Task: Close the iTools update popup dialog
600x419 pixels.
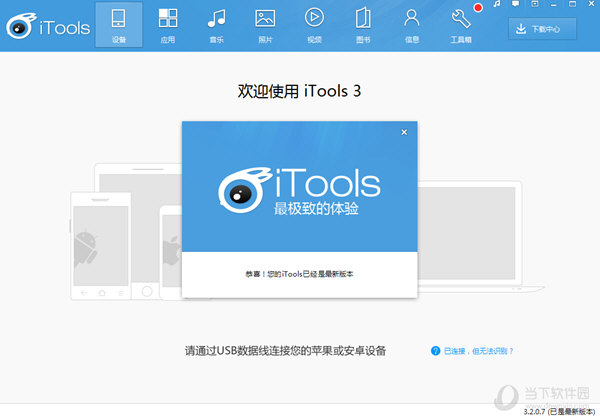Action: (404, 132)
